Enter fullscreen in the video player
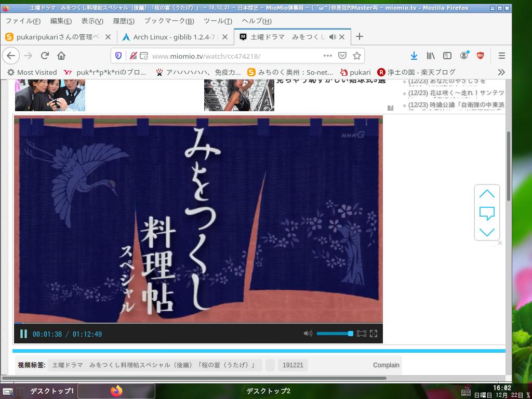 [374, 334]
